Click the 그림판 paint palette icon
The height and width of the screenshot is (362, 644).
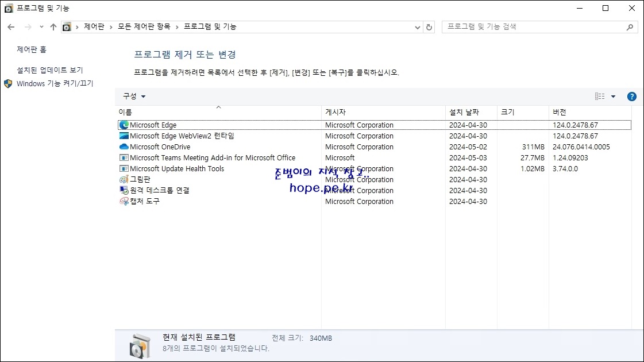tap(124, 179)
